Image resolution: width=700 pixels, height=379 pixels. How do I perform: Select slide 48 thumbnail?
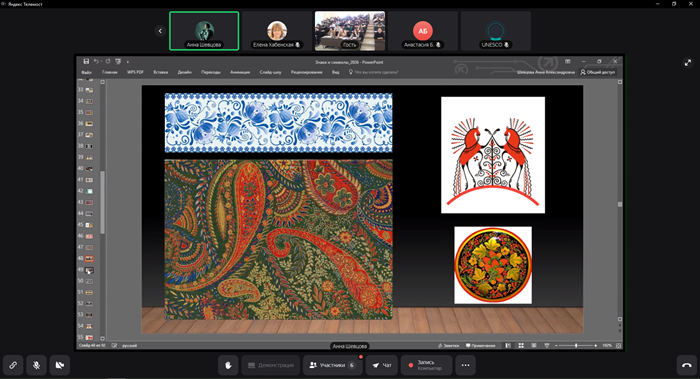89,258
